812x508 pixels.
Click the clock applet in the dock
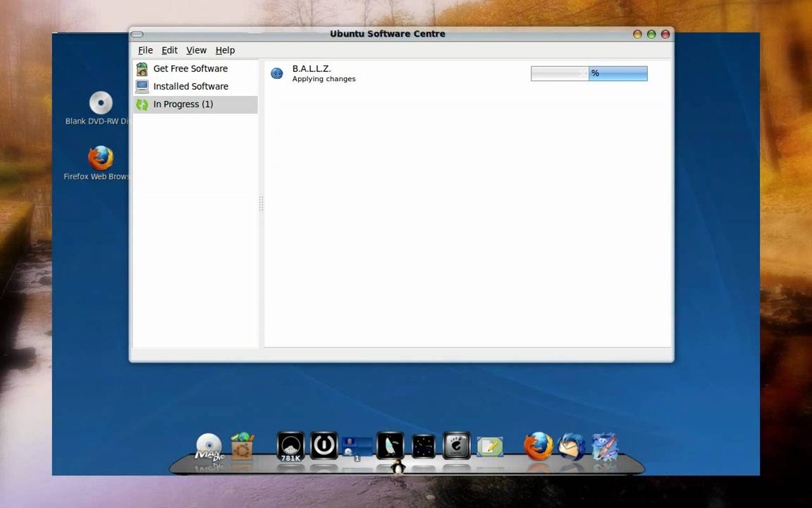point(424,447)
